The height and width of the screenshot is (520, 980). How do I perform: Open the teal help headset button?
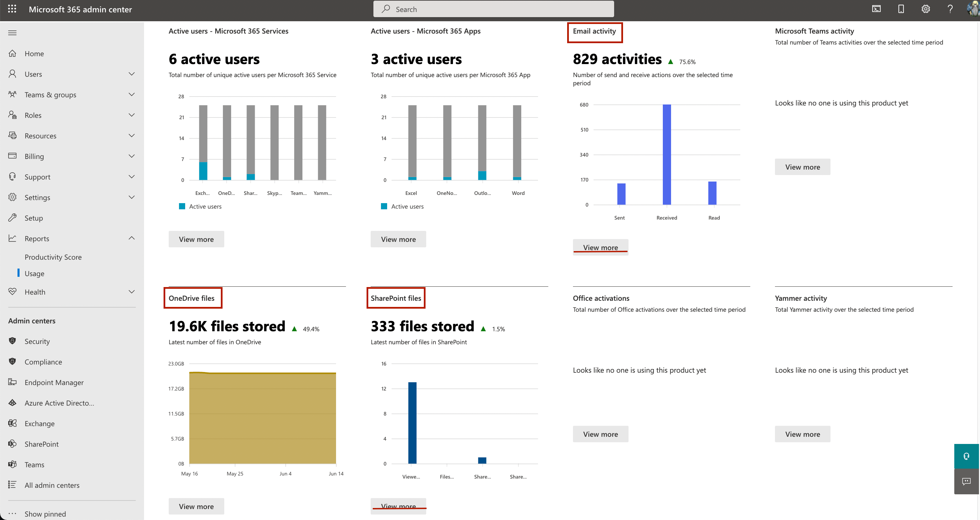tap(966, 456)
